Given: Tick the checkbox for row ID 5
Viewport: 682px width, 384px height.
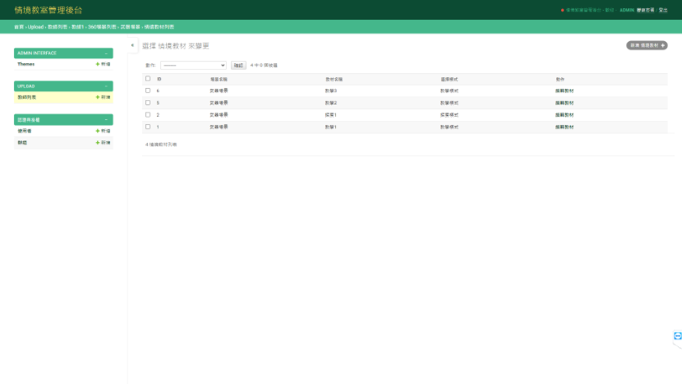Looking at the screenshot, I should pos(148,103).
